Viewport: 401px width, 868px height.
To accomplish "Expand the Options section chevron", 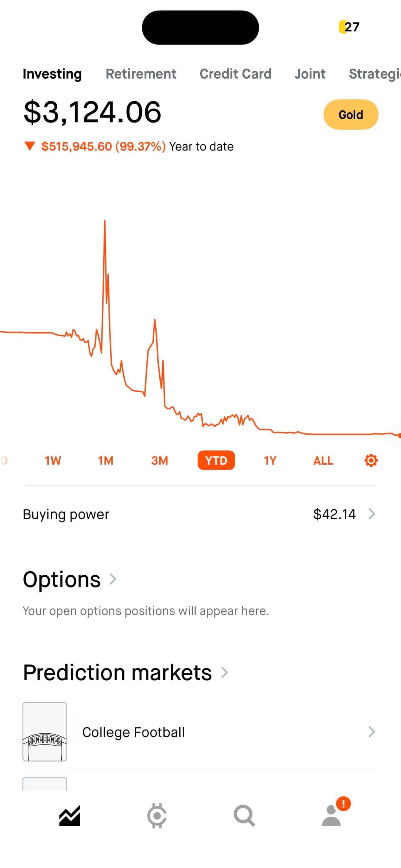I will coord(113,579).
